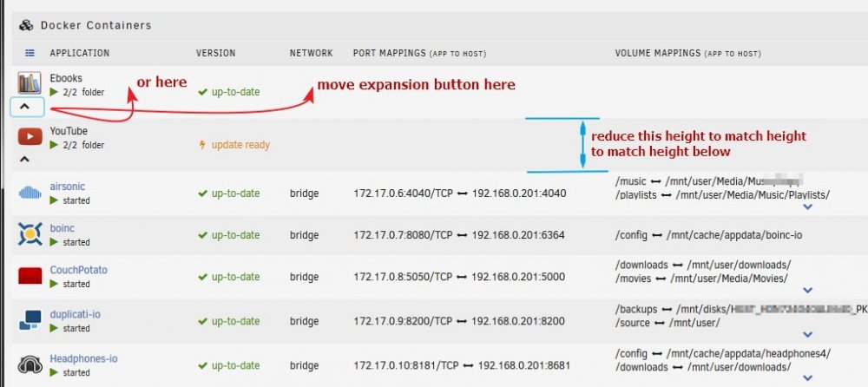Click the YouTube folder icon
Viewport: 868px width, 387px height.
[x=30, y=136]
